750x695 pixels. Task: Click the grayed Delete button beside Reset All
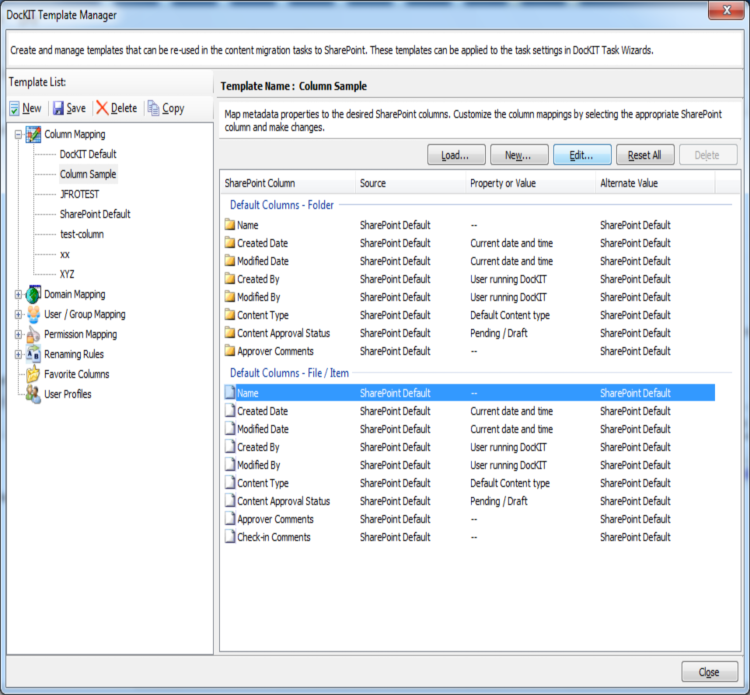click(708, 155)
